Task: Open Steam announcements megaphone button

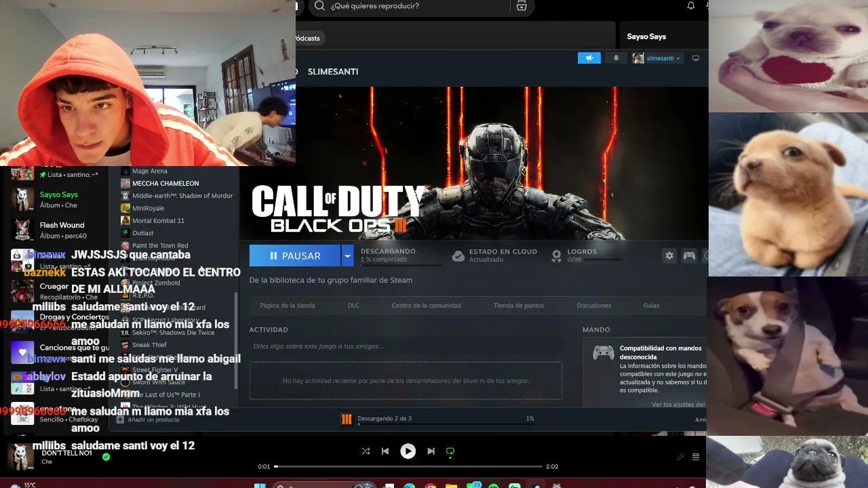Action: point(589,58)
